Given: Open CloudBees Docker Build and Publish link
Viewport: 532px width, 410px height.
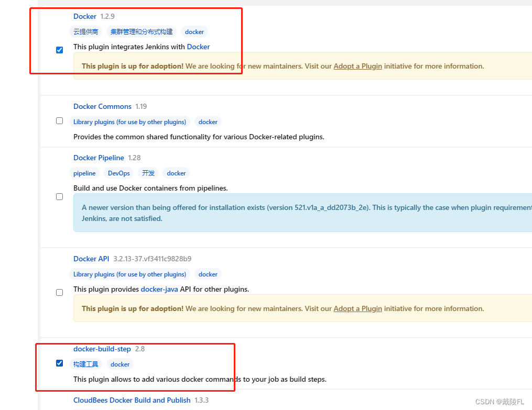Looking at the screenshot, I should tap(132, 400).
